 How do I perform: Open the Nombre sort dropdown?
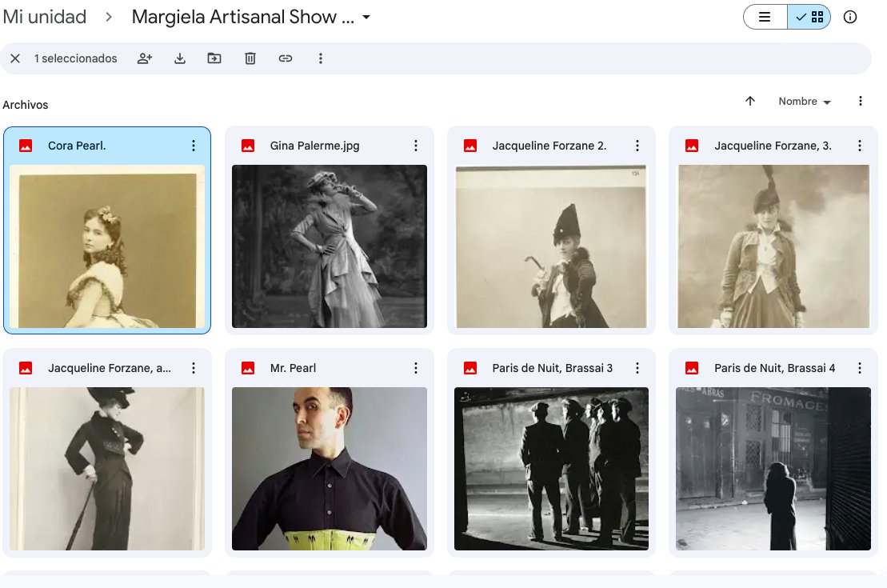click(804, 102)
